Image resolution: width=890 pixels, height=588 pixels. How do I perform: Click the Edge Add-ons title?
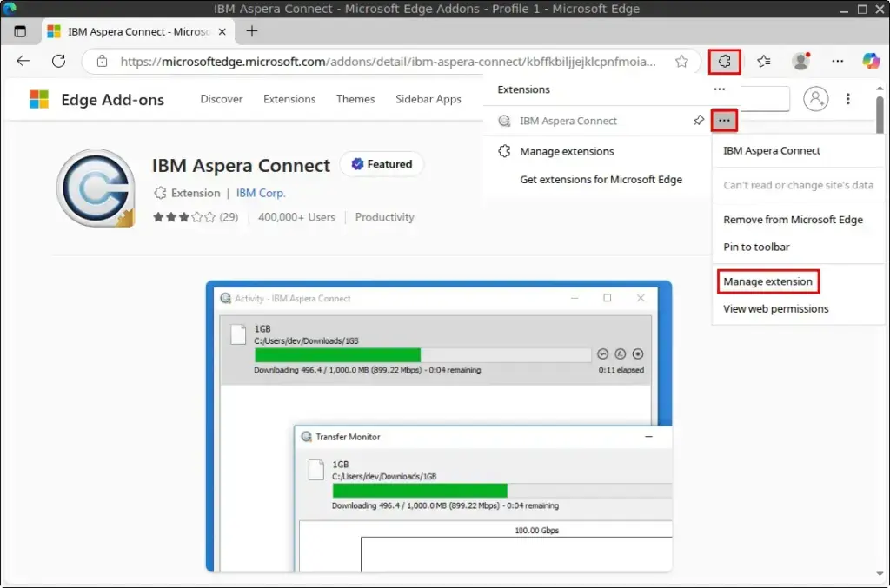(x=112, y=100)
